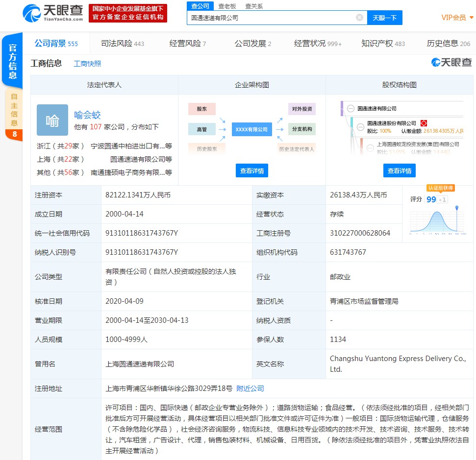The image size is (476, 460).
Task: Collapse the 圆通速递股份有限公司 node
Action: [360, 127]
